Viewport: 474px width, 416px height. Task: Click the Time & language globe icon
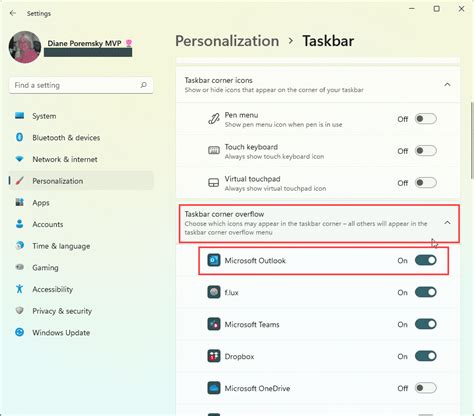[20, 246]
